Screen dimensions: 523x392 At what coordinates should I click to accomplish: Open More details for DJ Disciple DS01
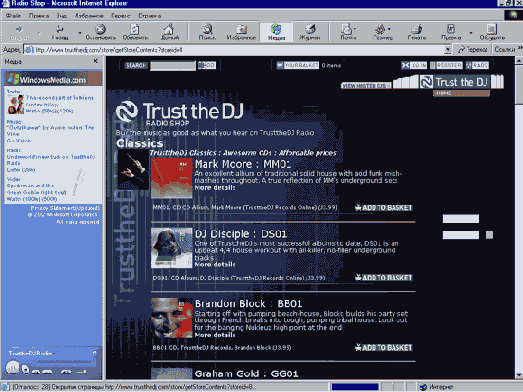click(x=215, y=265)
